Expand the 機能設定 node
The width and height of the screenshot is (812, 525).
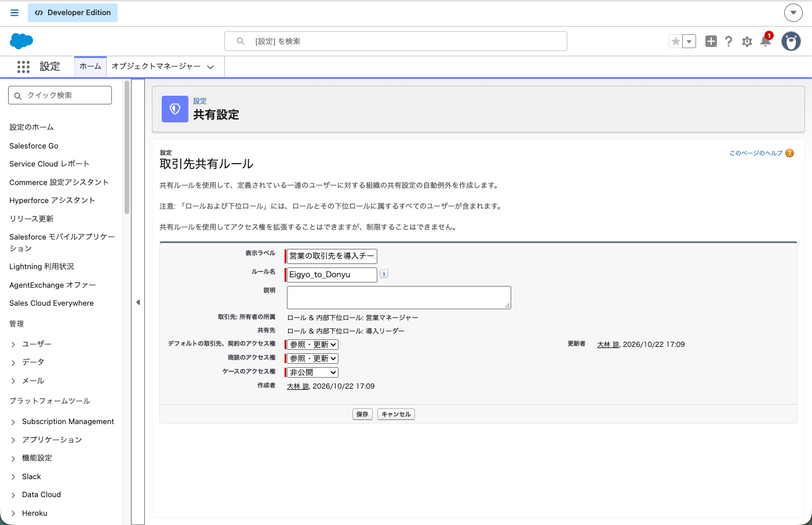[x=13, y=458]
